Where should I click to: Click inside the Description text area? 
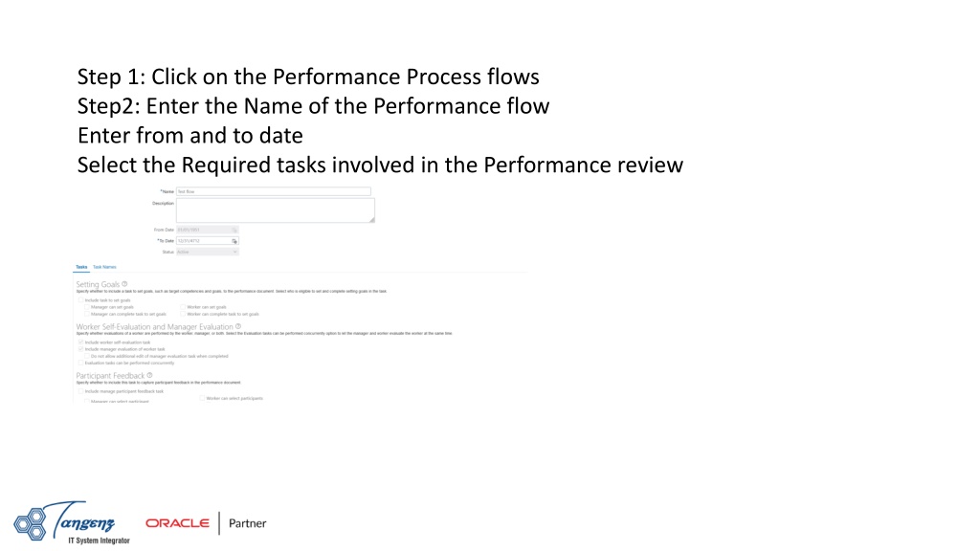click(x=276, y=210)
